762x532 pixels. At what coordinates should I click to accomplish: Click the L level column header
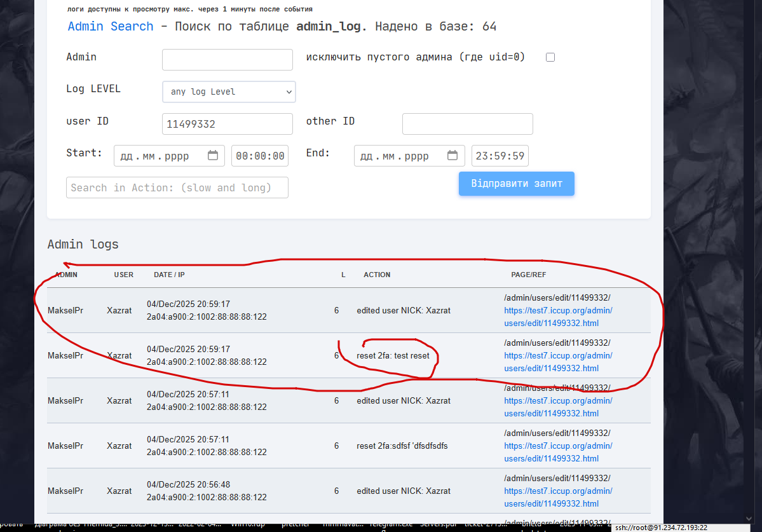click(343, 275)
